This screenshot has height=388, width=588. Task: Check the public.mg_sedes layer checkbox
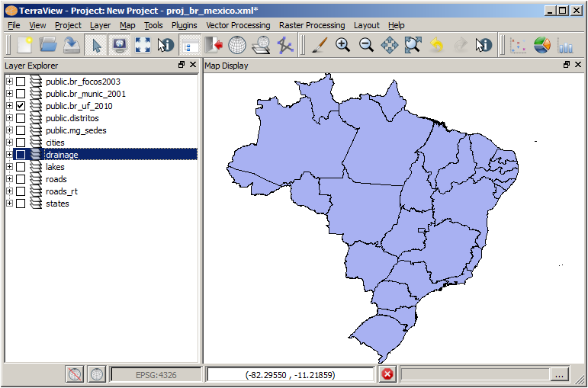(x=21, y=130)
